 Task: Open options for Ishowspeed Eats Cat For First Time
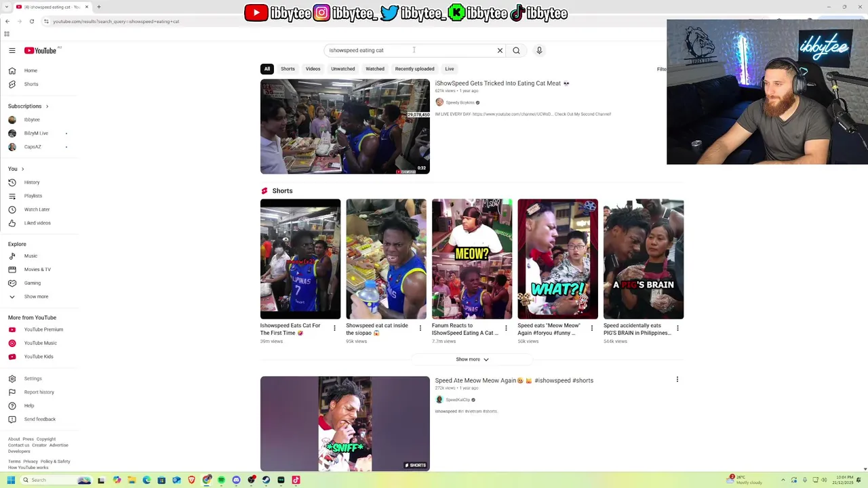coord(334,328)
